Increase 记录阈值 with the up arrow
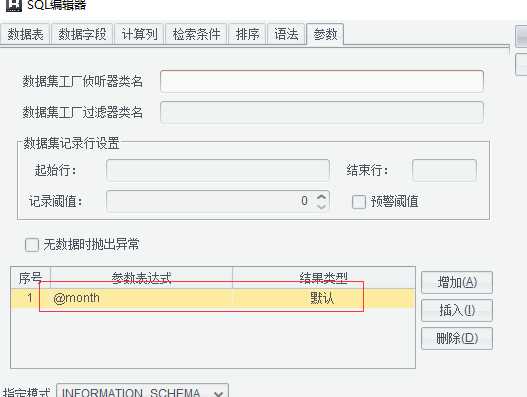Screen dimensions: 527x397 point(322,196)
